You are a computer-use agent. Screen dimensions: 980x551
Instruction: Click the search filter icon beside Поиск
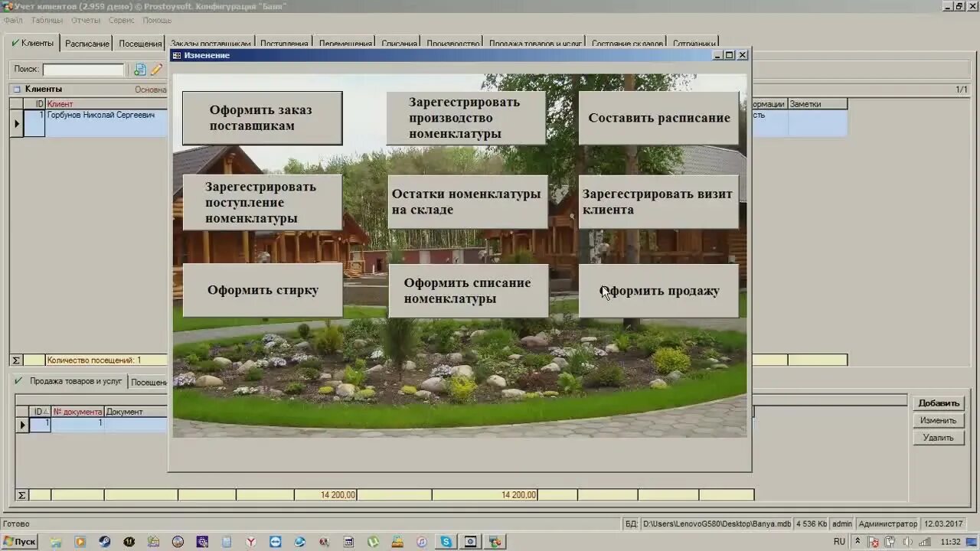coord(140,70)
